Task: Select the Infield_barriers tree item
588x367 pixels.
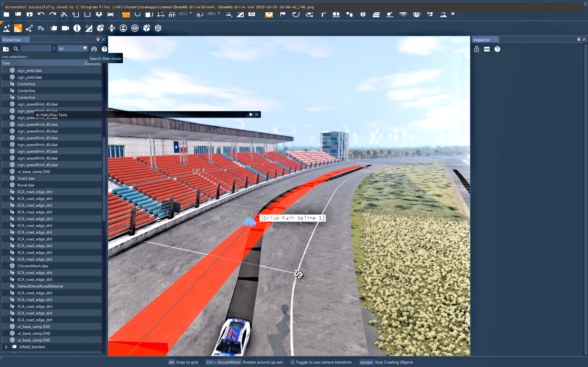Action: click(51, 347)
